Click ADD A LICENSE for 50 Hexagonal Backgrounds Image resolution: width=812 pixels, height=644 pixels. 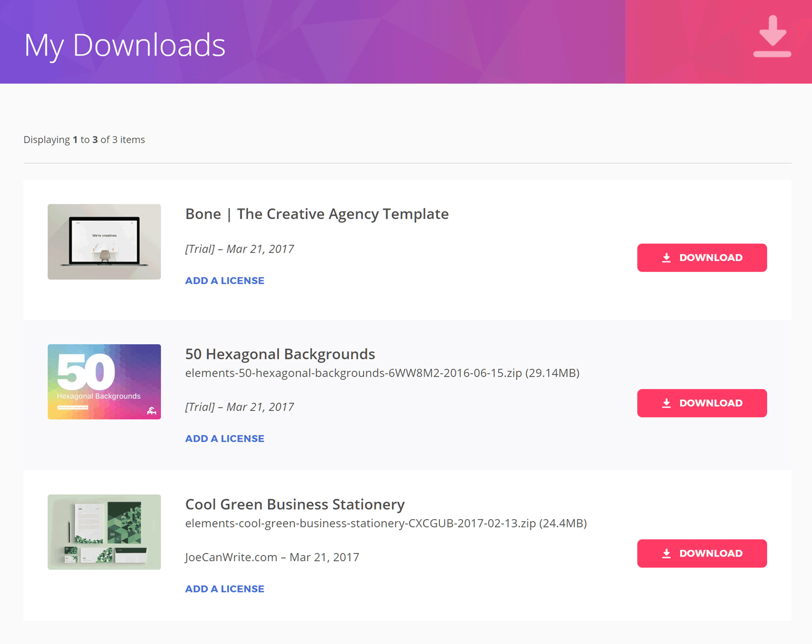click(x=225, y=438)
